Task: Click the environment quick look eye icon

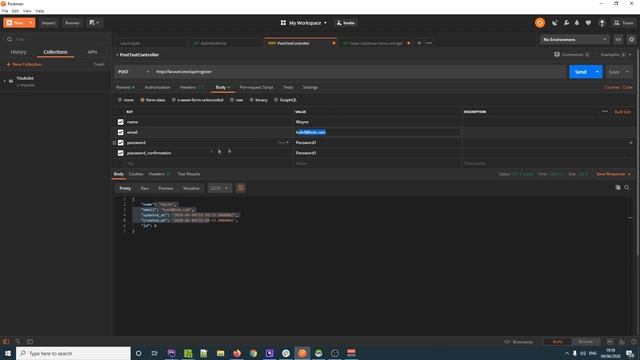Action: coord(618,40)
